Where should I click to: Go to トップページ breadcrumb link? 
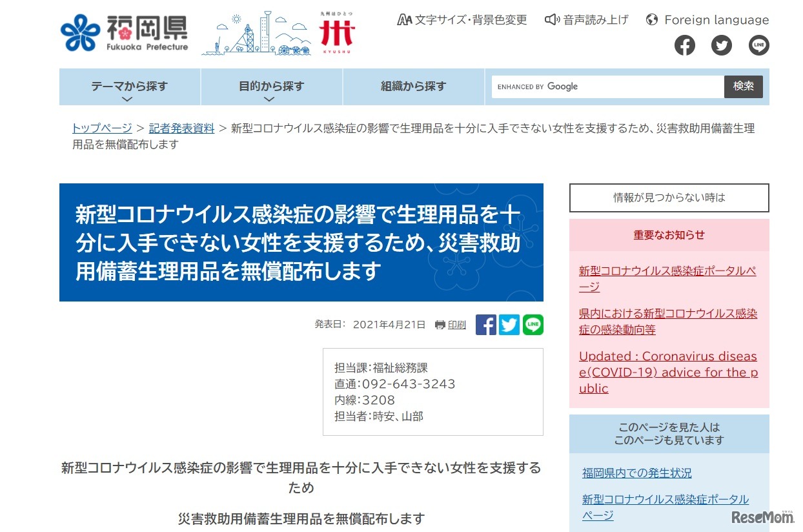point(102,128)
